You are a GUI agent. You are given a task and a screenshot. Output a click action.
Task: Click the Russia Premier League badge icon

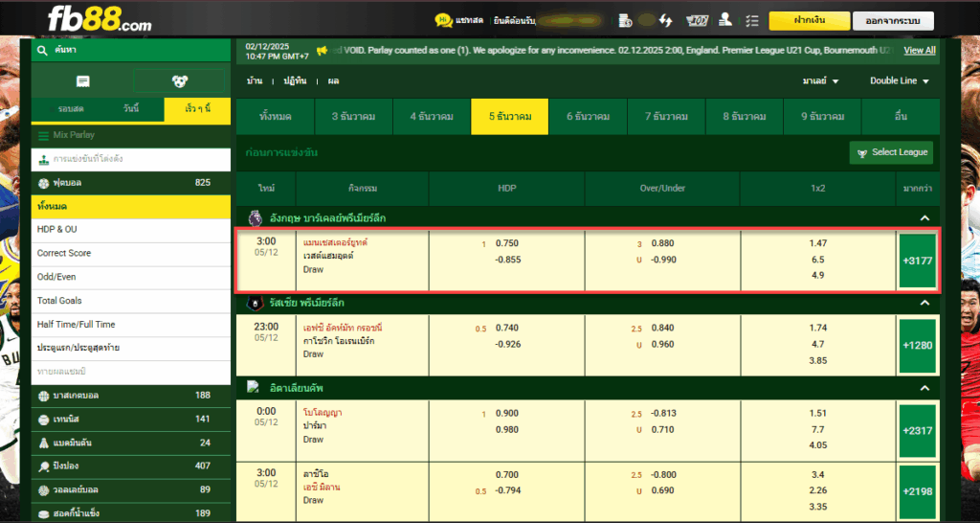255,303
